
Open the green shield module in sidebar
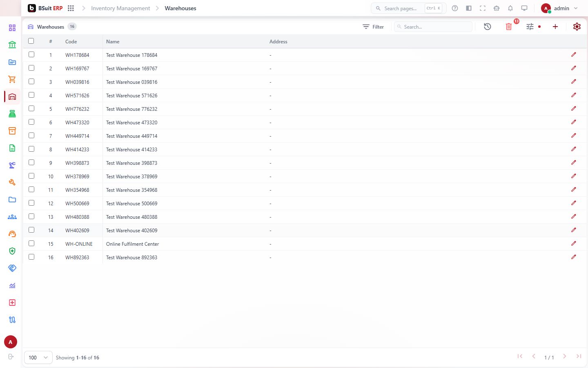coord(12,251)
